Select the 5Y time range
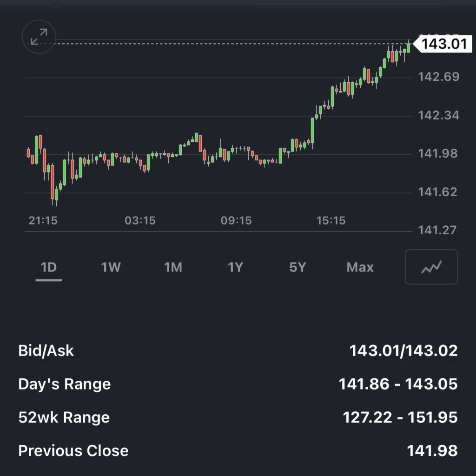Image resolution: width=476 pixels, height=476 pixels. 297,267
